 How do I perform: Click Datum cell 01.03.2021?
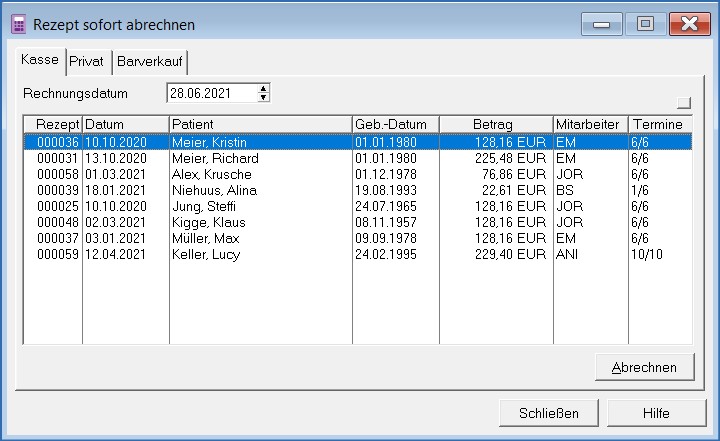(115, 174)
